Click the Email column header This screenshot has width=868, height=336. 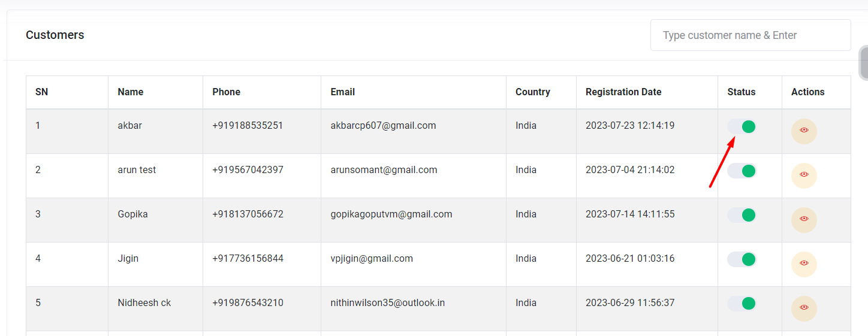pos(343,92)
